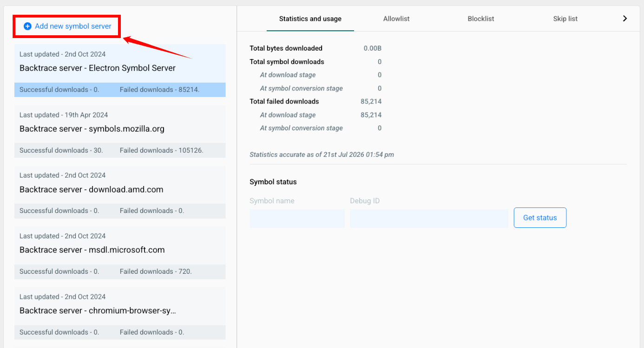Click the Add new symbol server link
The width and height of the screenshot is (644, 348).
[68, 26]
